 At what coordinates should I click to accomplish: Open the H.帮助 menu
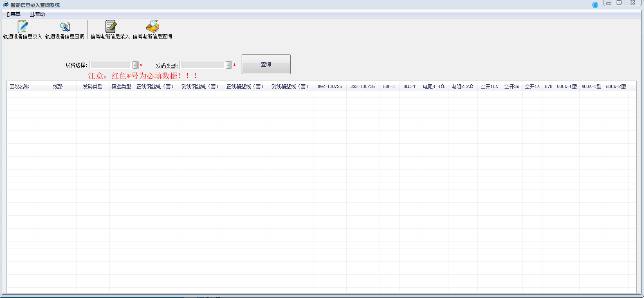tap(38, 14)
